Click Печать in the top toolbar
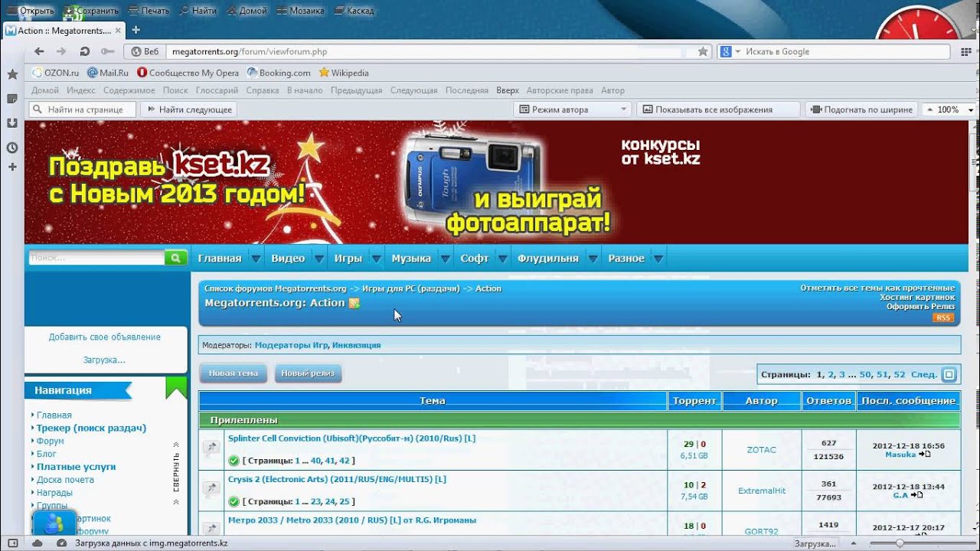The width and height of the screenshot is (980, 551). pos(149,11)
